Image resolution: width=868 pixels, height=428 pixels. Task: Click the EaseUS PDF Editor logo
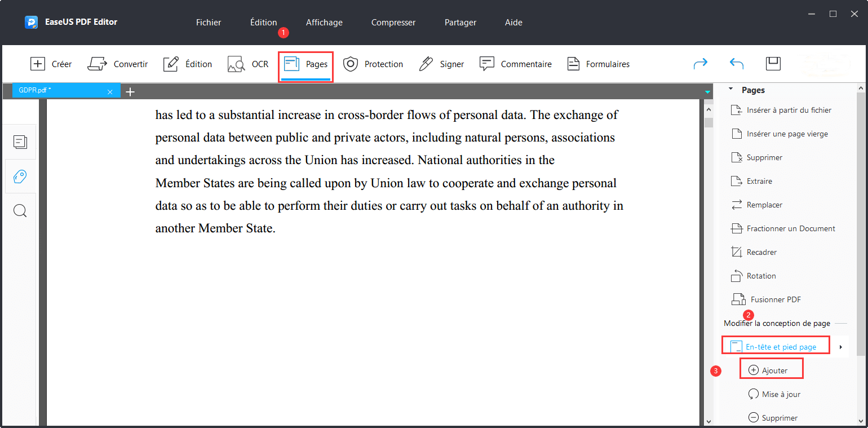click(x=31, y=23)
